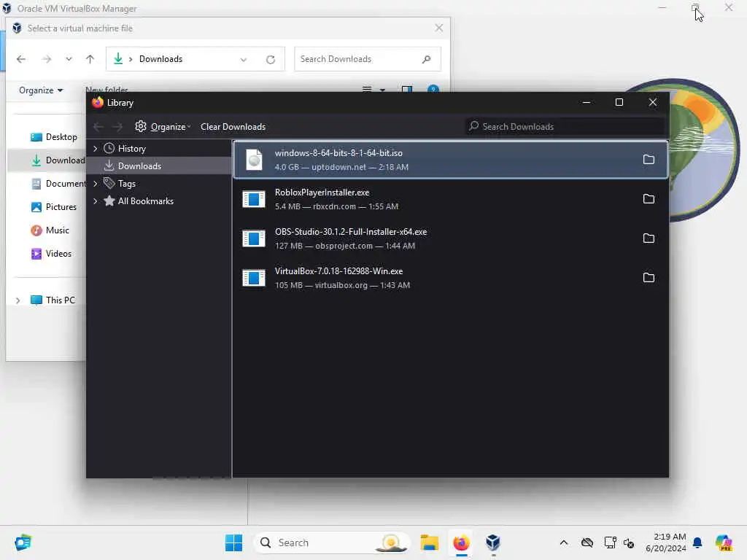
Task: Select the windows-8 ISO disc file icon
Action: click(254, 160)
